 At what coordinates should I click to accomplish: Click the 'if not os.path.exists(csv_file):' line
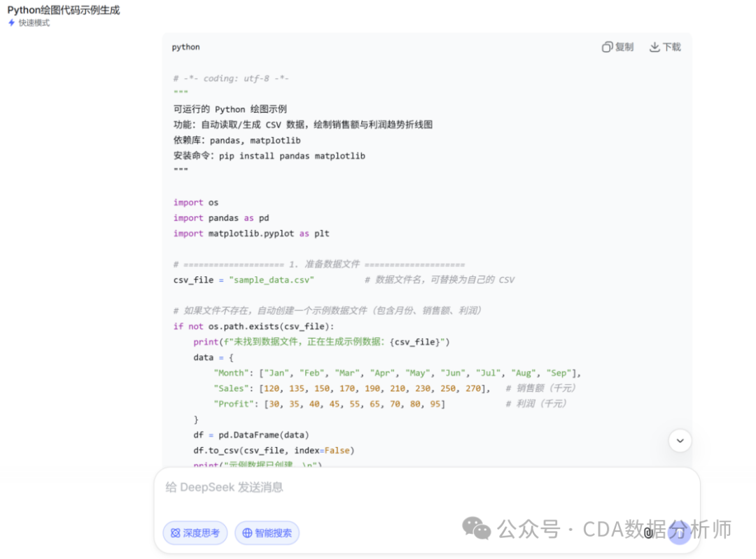[x=253, y=326]
